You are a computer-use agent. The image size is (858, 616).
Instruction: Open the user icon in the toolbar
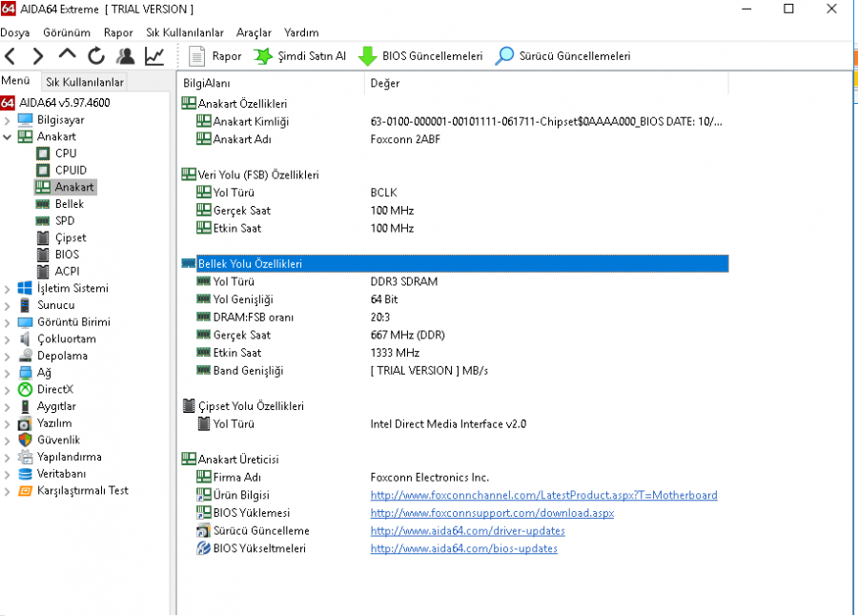click(x=125, y=56)
